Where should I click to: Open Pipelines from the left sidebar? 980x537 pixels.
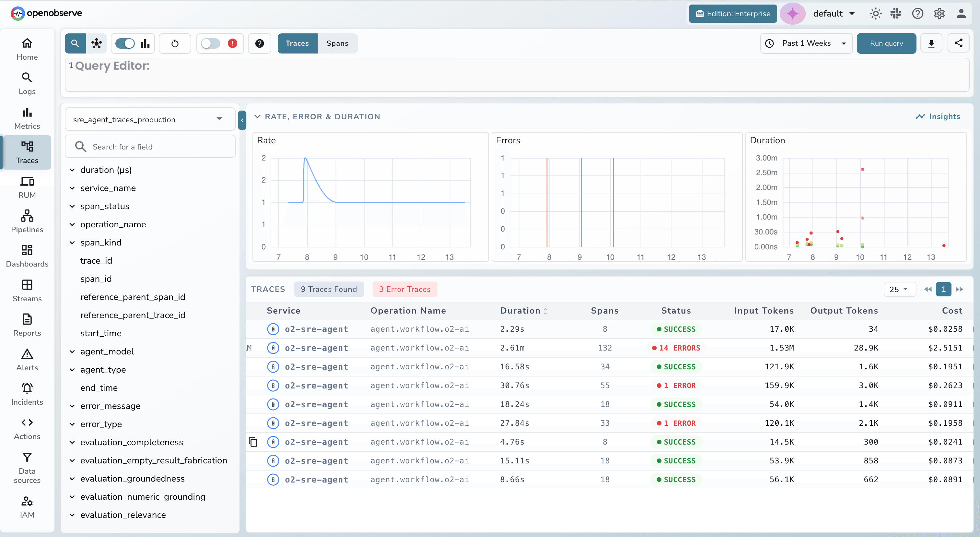coord(27,221)
